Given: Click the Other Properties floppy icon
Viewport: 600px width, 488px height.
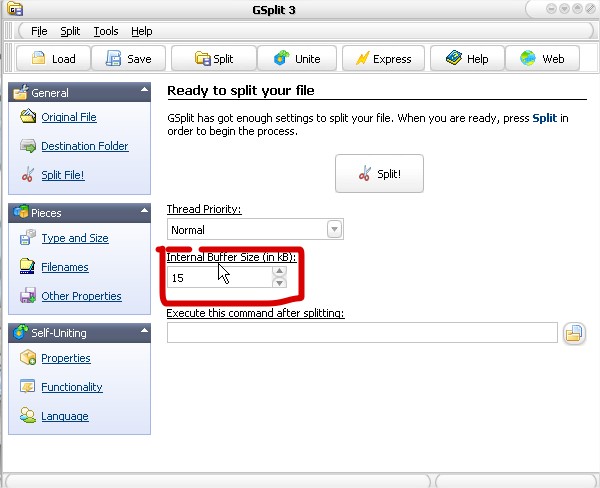Looking at the screenshot, I should tap(28, 295).
